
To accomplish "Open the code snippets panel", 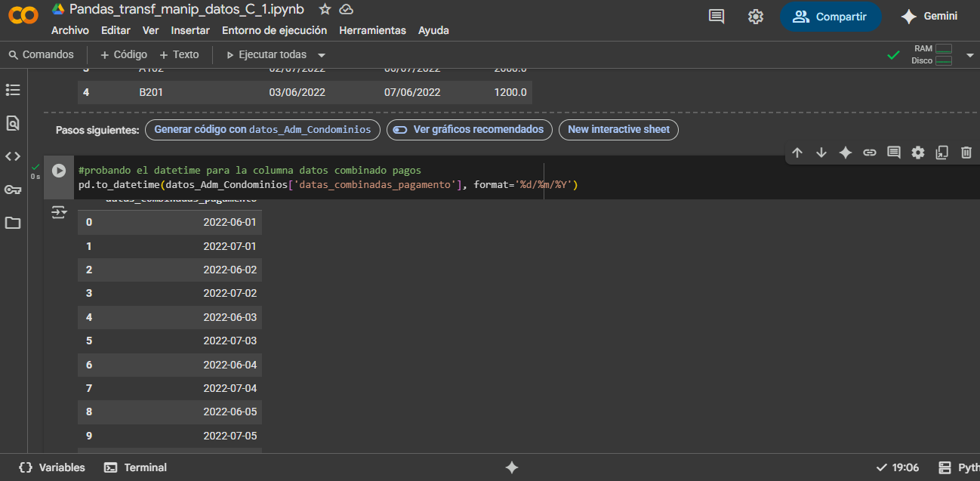I will coord(13,156).
